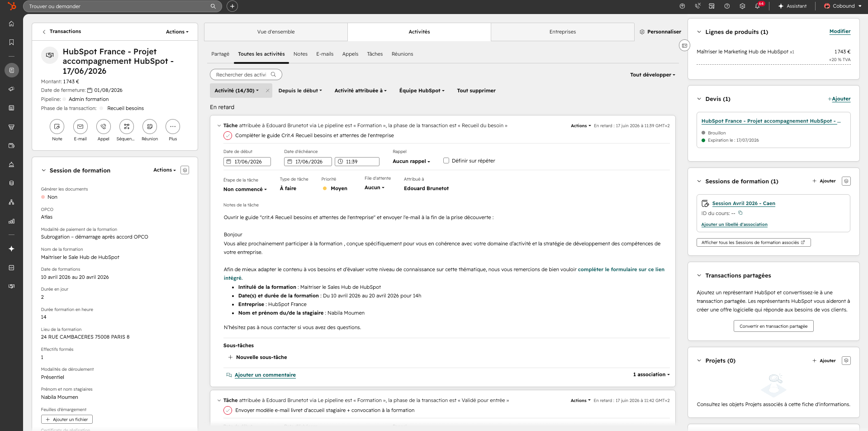
Task: Click the Date d'échéance 17/06/2026 field
Action: tap(308, 162)
